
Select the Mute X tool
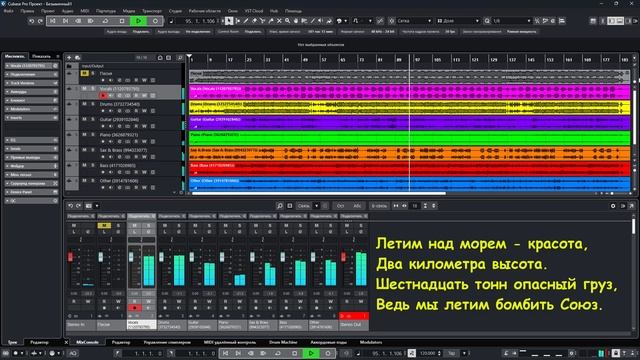(x=279, y=21)
